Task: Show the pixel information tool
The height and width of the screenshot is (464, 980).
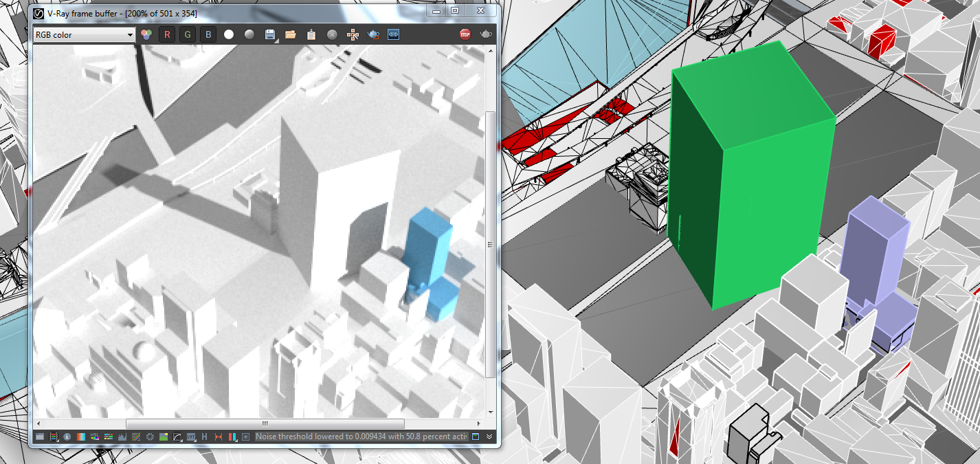Action: [67, 436]
